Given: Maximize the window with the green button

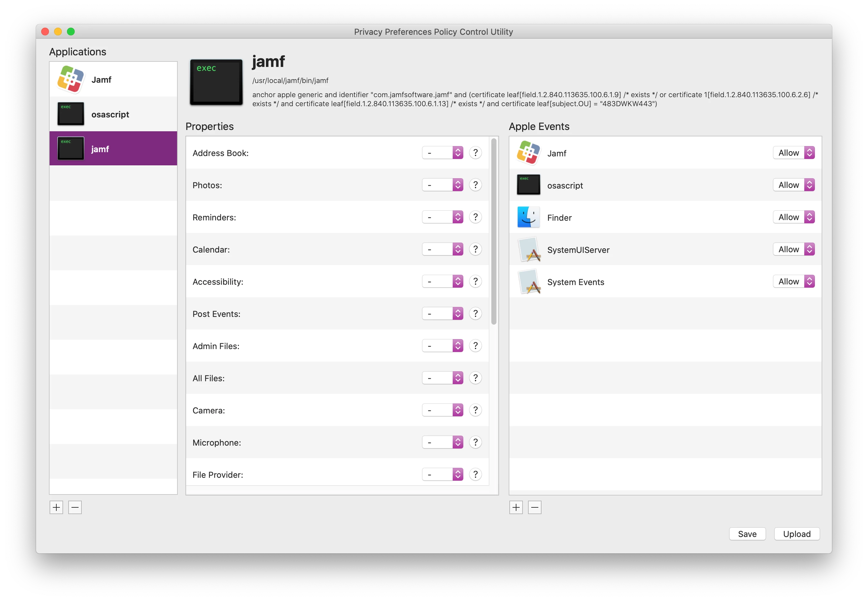Looking at the screenshot, I should click(71, 32).
